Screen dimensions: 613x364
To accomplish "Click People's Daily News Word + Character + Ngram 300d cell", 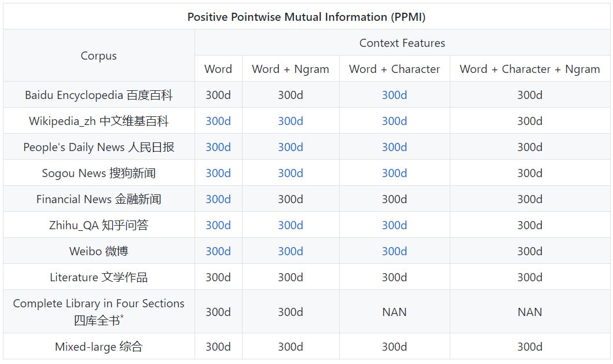I will pyautogui.click(x=530, y=147).
